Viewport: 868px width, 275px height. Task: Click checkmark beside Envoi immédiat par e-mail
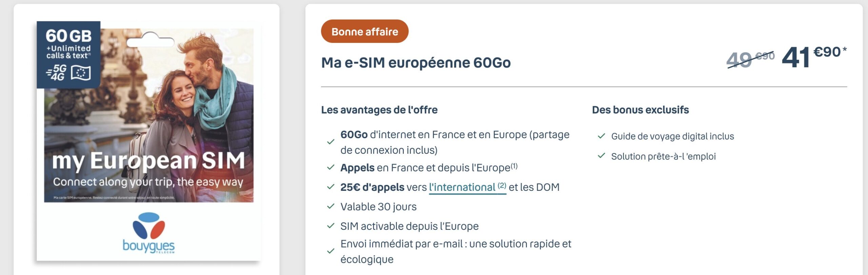tap(331, 251)
